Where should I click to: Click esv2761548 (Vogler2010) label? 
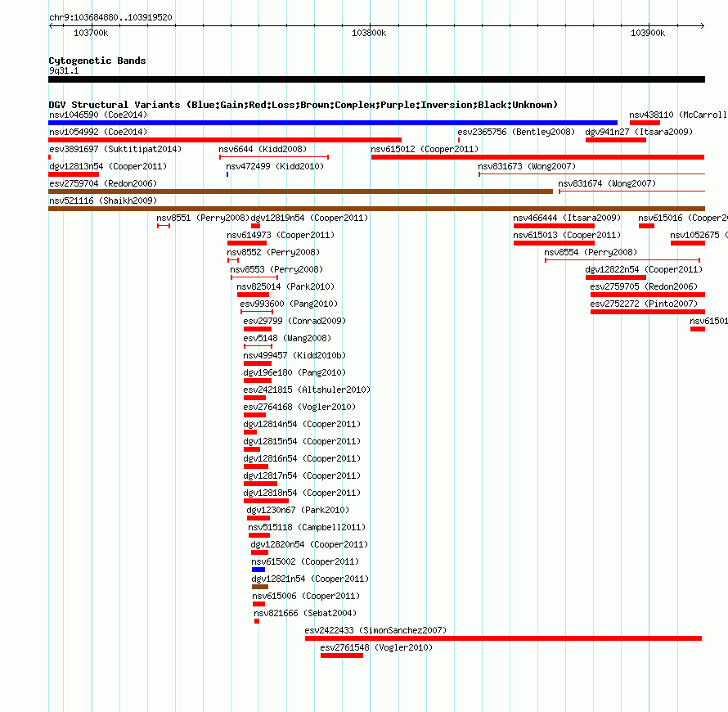pyautogui.click(x=376, y=647)
